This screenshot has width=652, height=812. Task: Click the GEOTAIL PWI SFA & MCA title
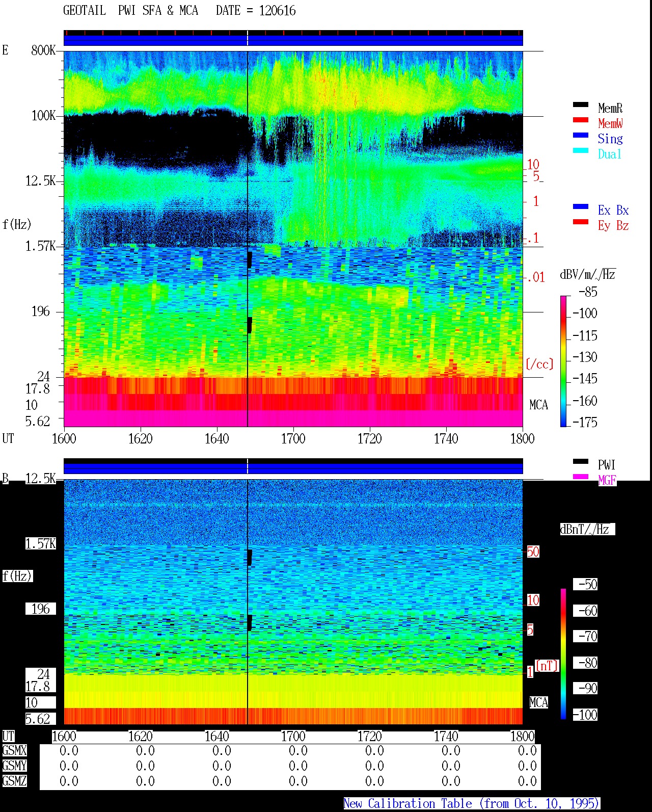point(130,11)
